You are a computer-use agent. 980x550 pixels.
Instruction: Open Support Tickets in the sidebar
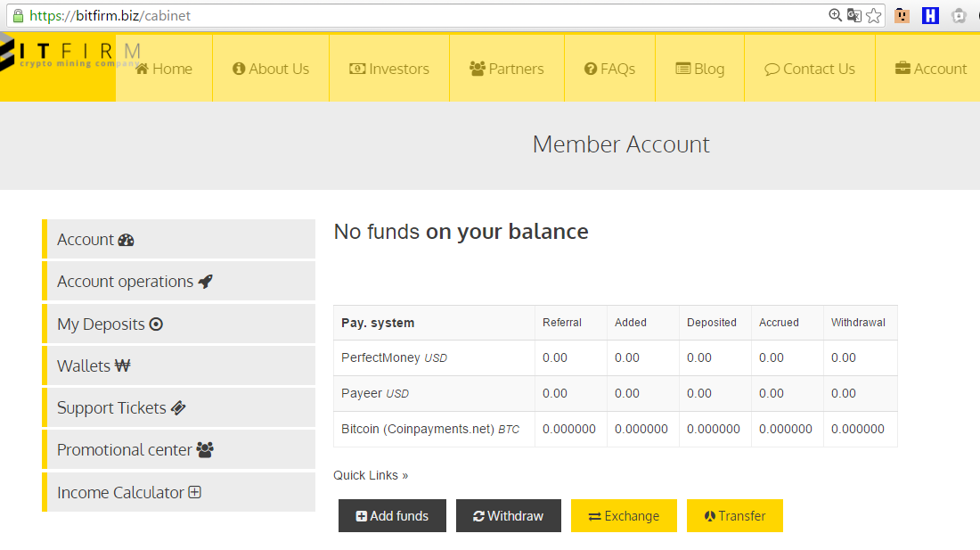(x=121, y=408)
